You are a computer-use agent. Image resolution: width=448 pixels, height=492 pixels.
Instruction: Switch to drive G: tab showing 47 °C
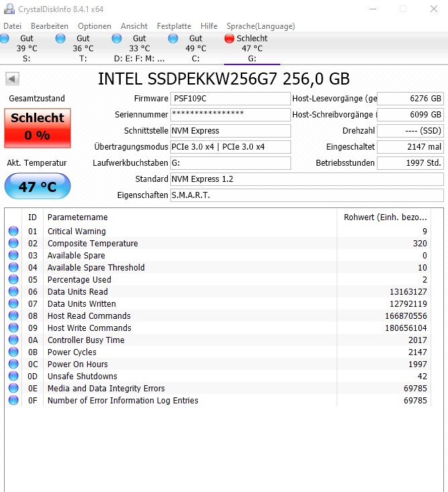click(252, 48)
